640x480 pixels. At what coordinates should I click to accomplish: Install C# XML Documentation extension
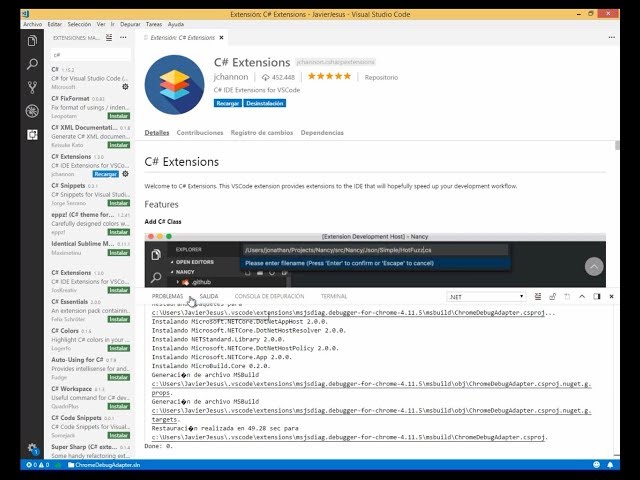click(x=119, y=145)
